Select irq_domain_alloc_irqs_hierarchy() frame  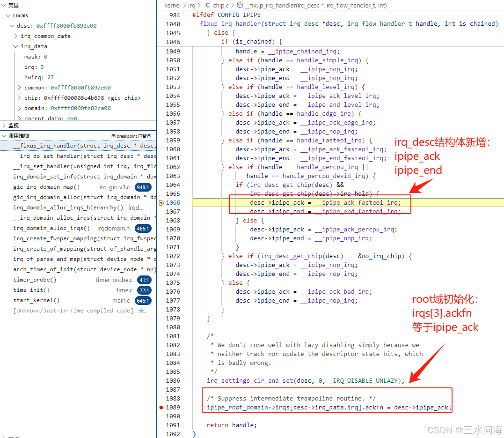pos(78,208)
